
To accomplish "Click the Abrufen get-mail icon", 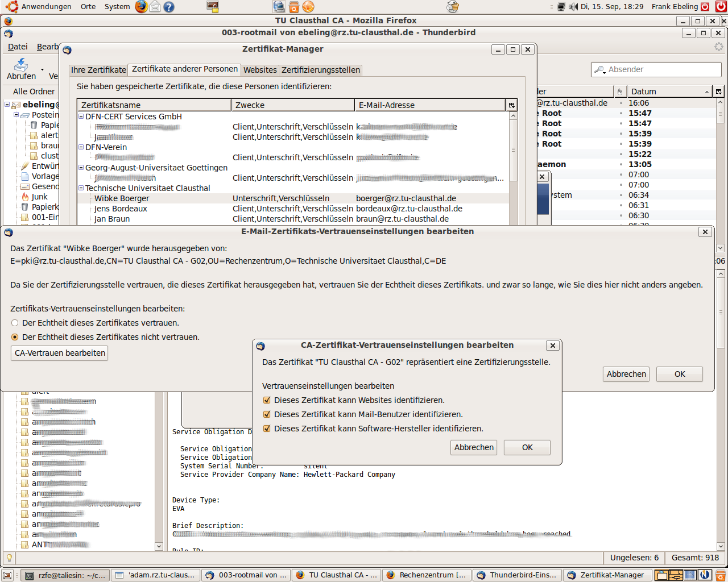I will (21, 65).
